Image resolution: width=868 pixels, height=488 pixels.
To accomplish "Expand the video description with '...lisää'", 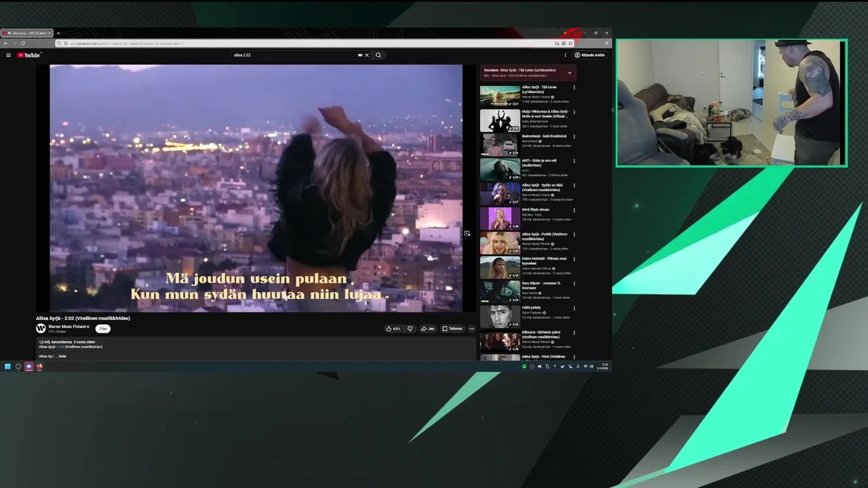I will click(60, 356).
